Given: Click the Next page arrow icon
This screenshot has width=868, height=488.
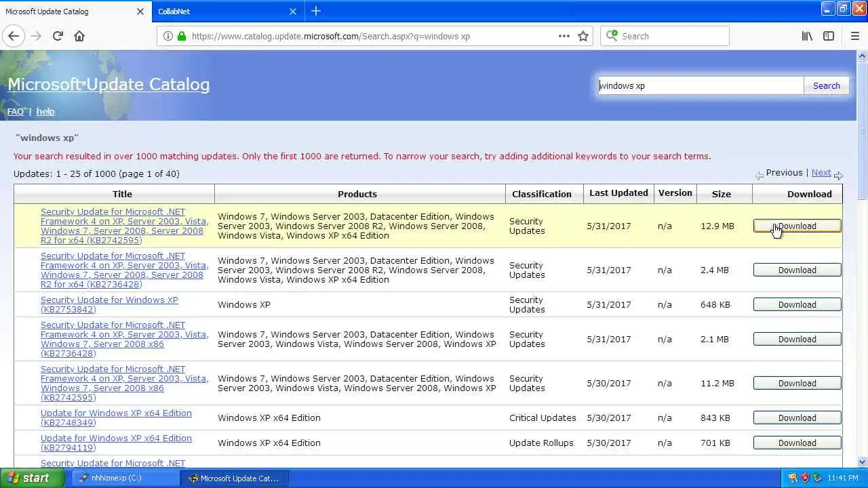Looking at the screenshot, I should coord(838,175).
